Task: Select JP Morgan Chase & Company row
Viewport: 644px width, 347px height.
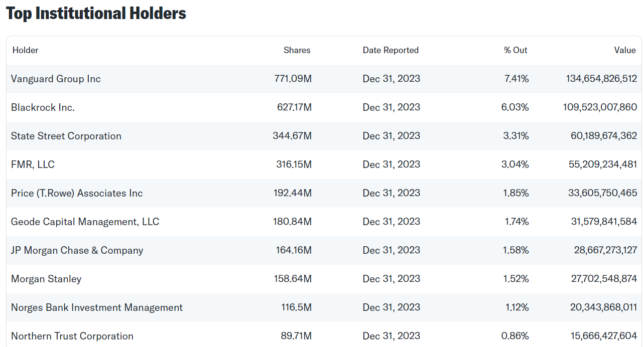Action: (x=324, y=250)
